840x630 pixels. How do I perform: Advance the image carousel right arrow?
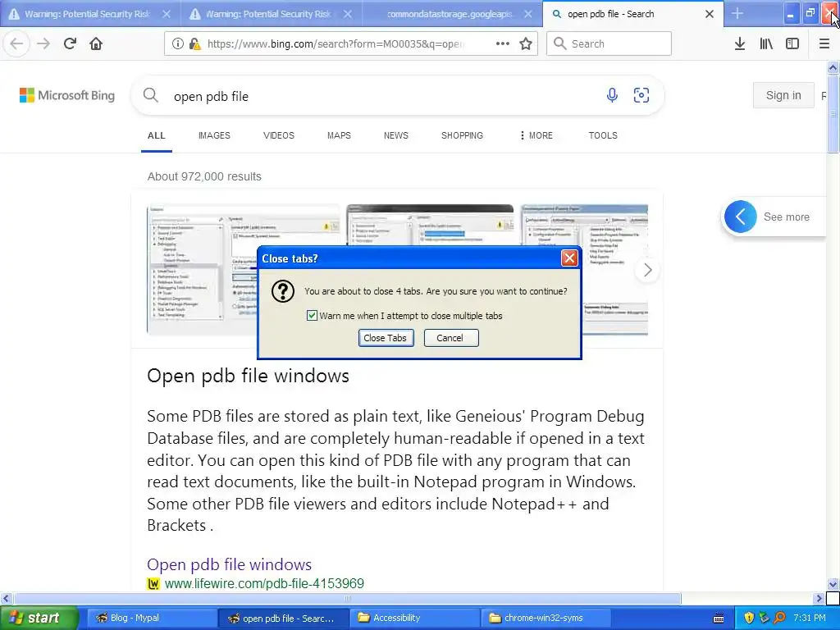point(648,270)
